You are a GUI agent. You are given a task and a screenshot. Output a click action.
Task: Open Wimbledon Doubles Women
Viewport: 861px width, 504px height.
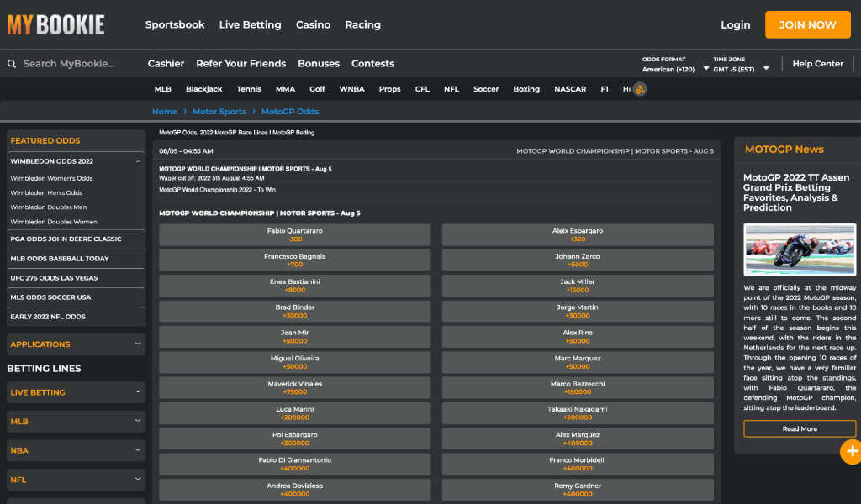(53, 222)
